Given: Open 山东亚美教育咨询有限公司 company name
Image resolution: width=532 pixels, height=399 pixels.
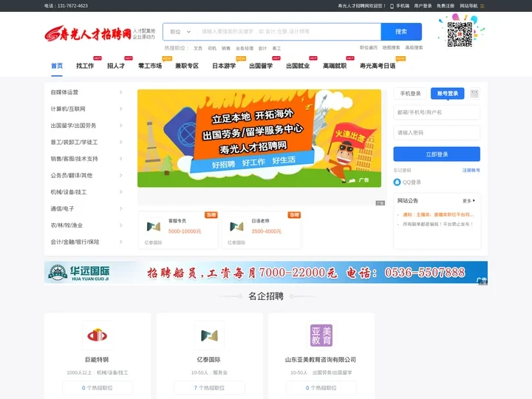Looking at the screenshot, I should (x=321, y=360).
